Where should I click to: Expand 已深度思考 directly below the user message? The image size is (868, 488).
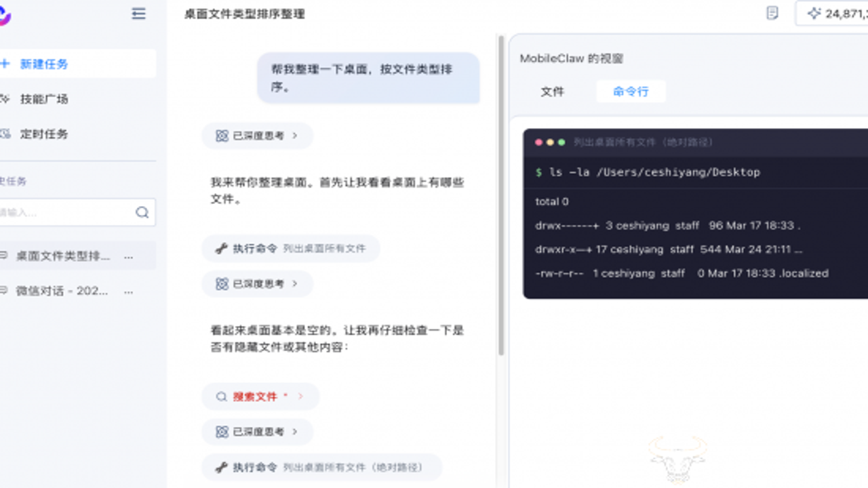(x=257, y=136)
